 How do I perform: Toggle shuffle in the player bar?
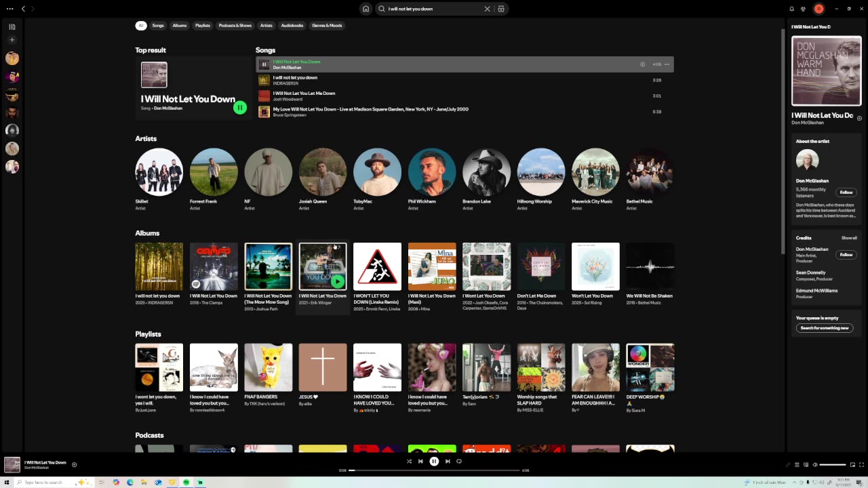[x=409, y=461]
